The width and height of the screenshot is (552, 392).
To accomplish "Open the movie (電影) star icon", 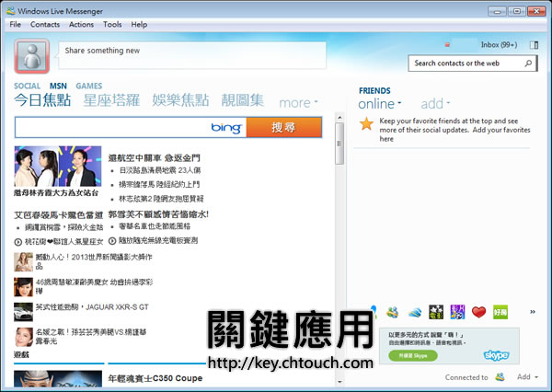I will 436,312.
